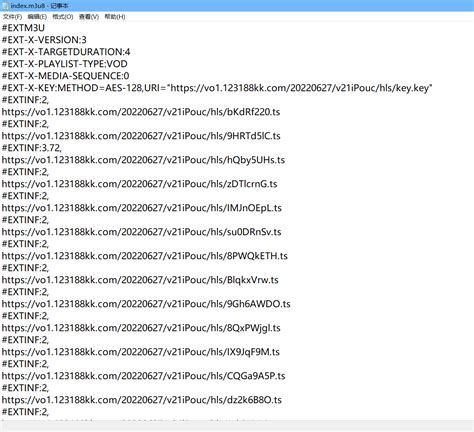The width and height of the screenshot is (474, 432).
Task: Click the #EXT-X-MEDIA-SEQUENCE:0 line
Action: (x=65, y=76)
